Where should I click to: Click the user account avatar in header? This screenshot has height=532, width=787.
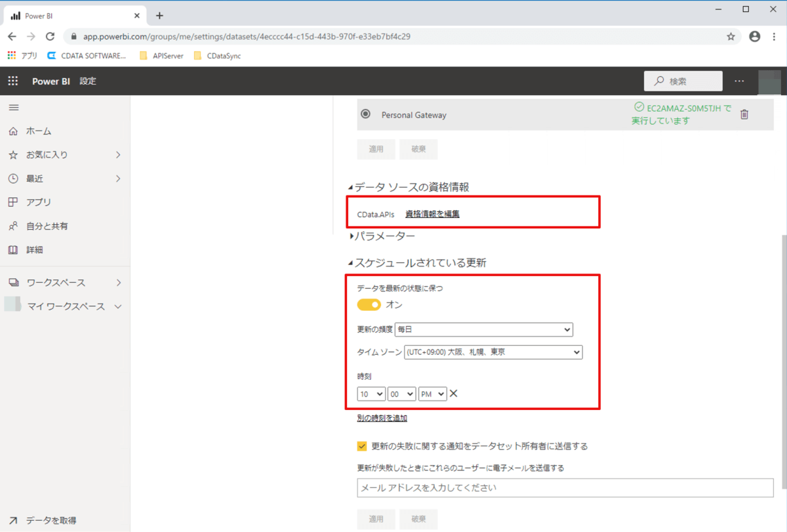pyautogui.click(x=769, y=81)
